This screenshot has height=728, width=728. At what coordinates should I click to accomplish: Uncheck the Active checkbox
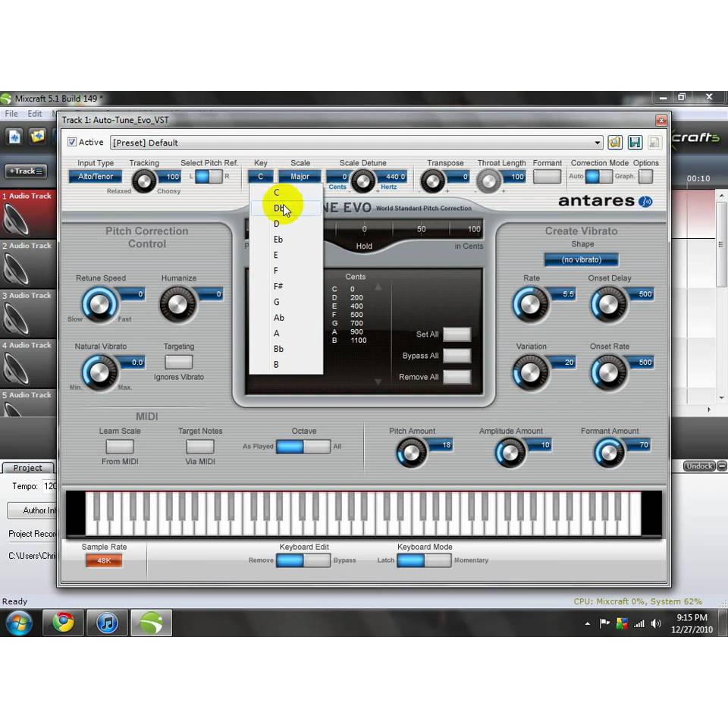tap(72, 142)
